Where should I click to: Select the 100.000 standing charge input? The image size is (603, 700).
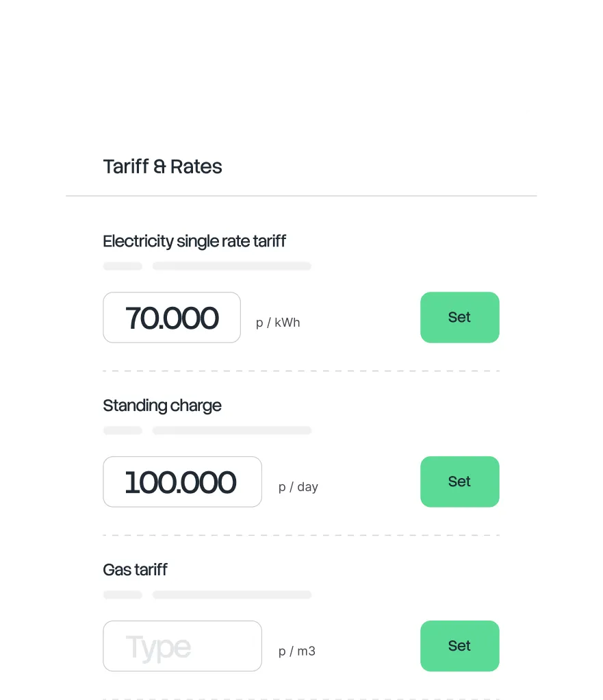[182, 482]
